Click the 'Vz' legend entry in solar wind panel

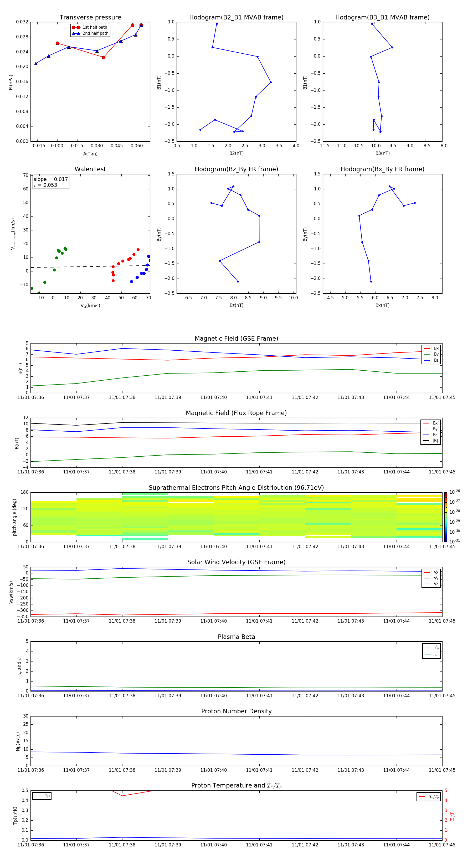click(431, 584)
